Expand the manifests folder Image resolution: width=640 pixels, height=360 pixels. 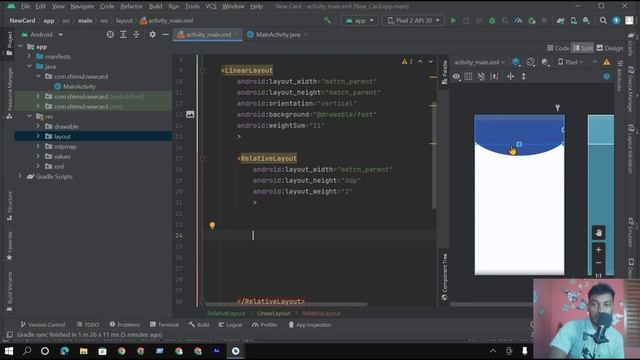[x=29, y=56]
